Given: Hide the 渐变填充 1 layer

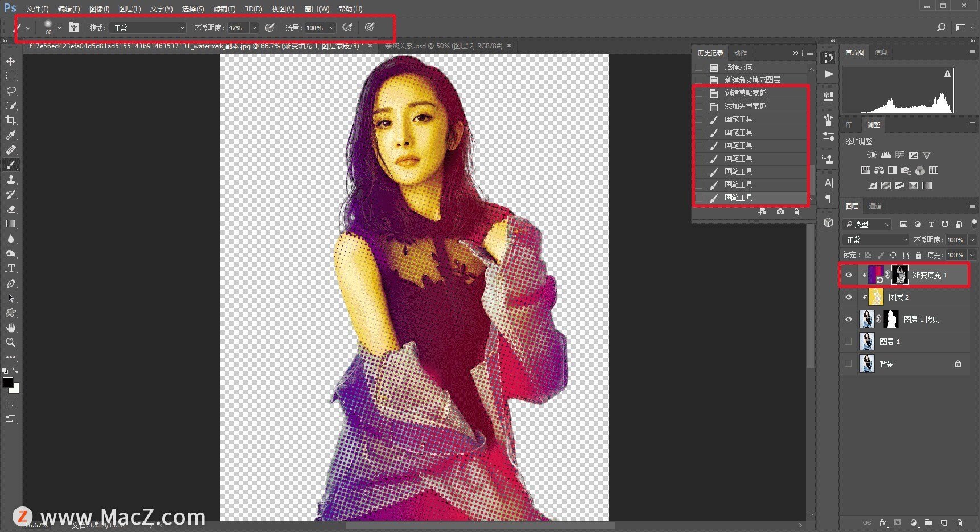Looking at the screenshot, I should coord(848,275).
